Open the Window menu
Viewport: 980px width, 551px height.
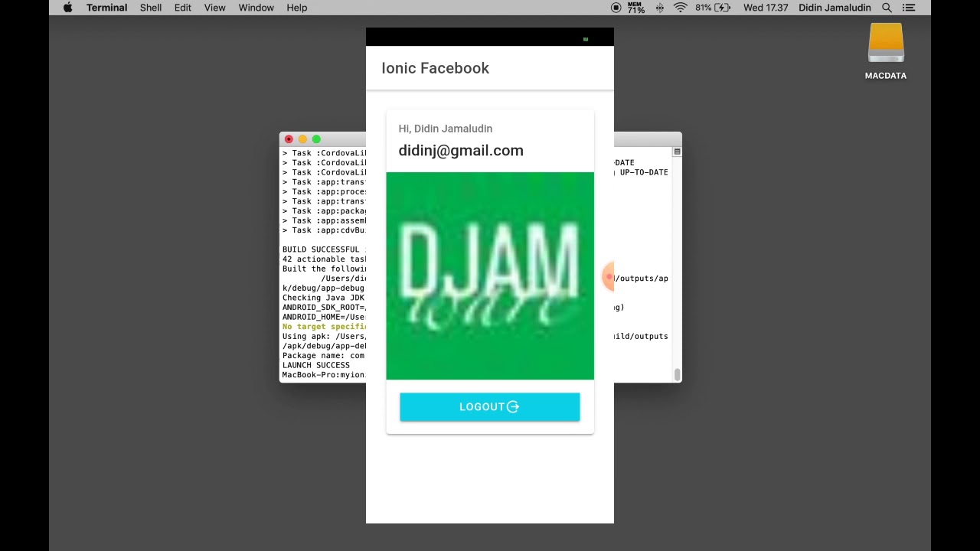[256, 8]
